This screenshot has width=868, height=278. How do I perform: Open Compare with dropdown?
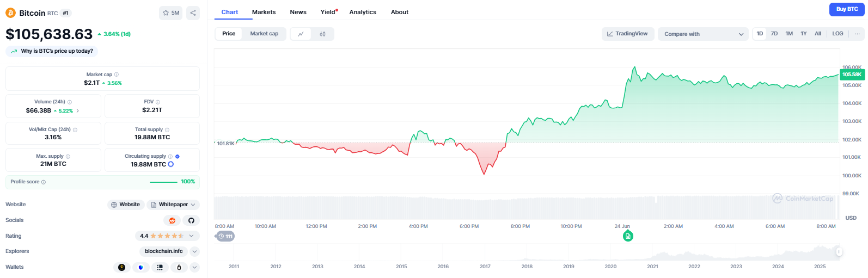[703, 34]
